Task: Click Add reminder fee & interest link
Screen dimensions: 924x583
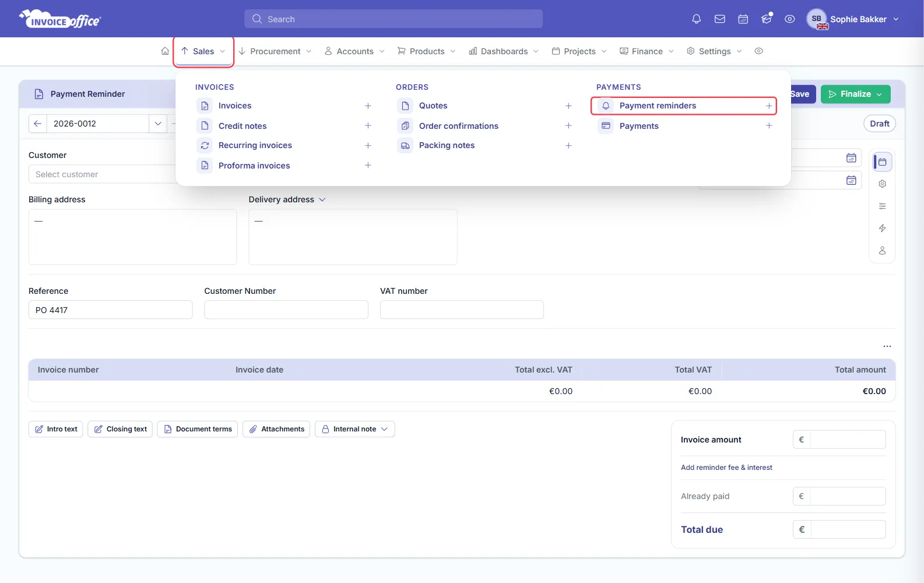Action: [x=726, y=468]
